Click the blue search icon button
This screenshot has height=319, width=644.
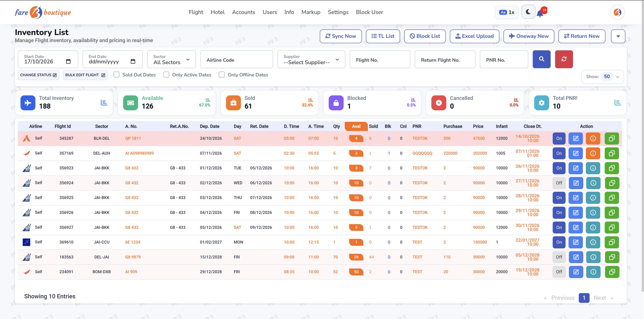coord(542,59)
